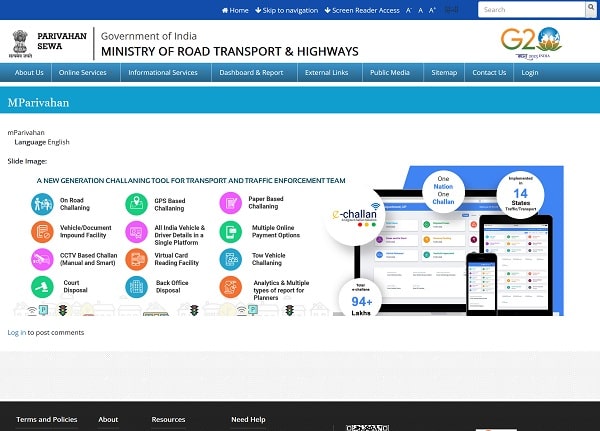Click Analytics & Multiple report types icon
The width and height of the screenshot is (600, 431).
click(230, 287)
